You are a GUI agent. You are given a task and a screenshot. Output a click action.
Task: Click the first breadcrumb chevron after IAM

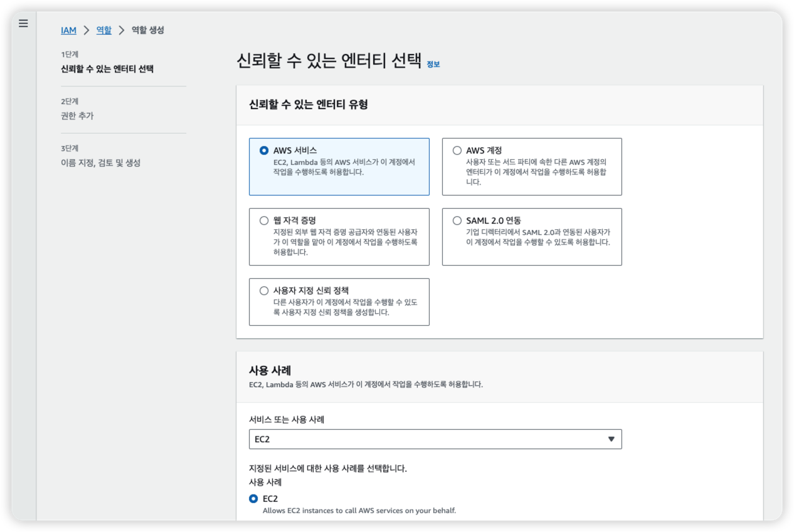point(87,30)
